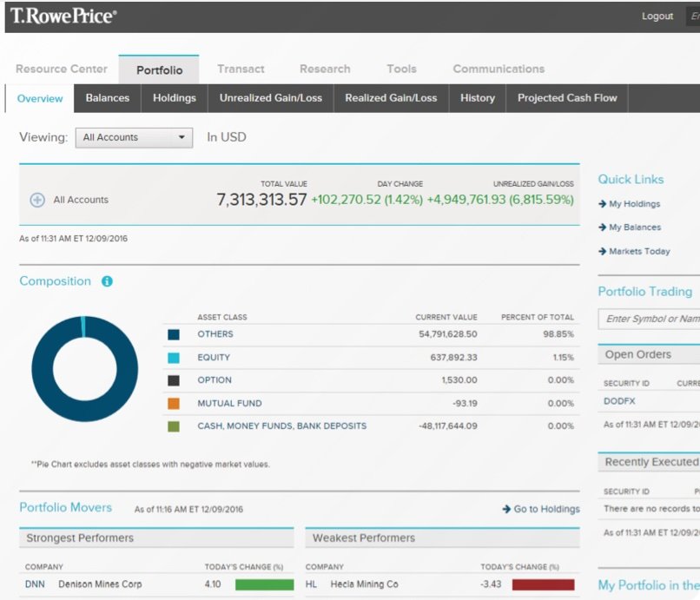Image resolution: width=700 pixels, height=600 pixels.
Task: Click the EQUITY asset class link
Action: (x=214, y=357)
